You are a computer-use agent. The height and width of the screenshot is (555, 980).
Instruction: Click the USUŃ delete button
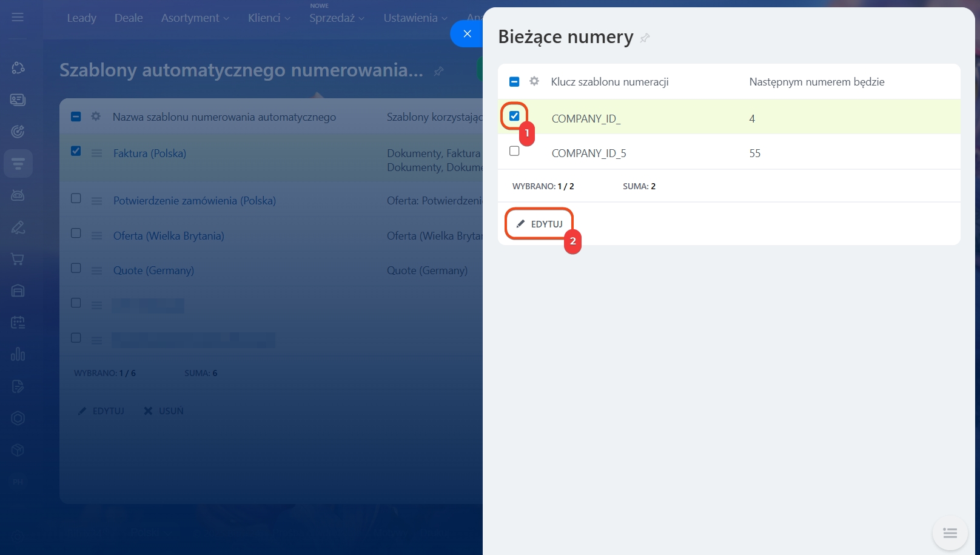click(x=164, y=411)
